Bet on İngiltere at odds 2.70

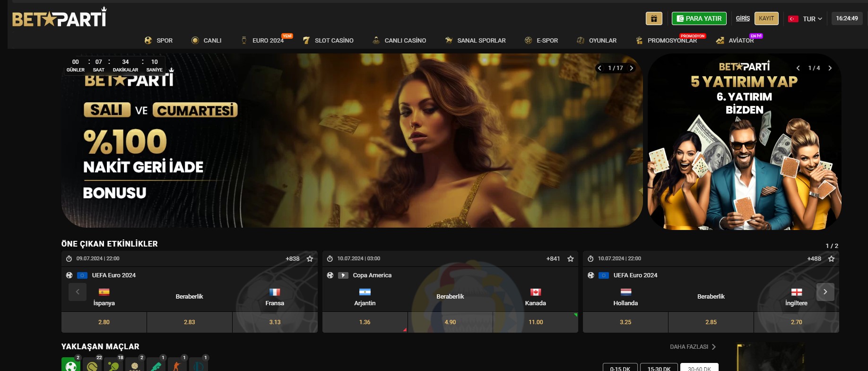pos(797,322)
